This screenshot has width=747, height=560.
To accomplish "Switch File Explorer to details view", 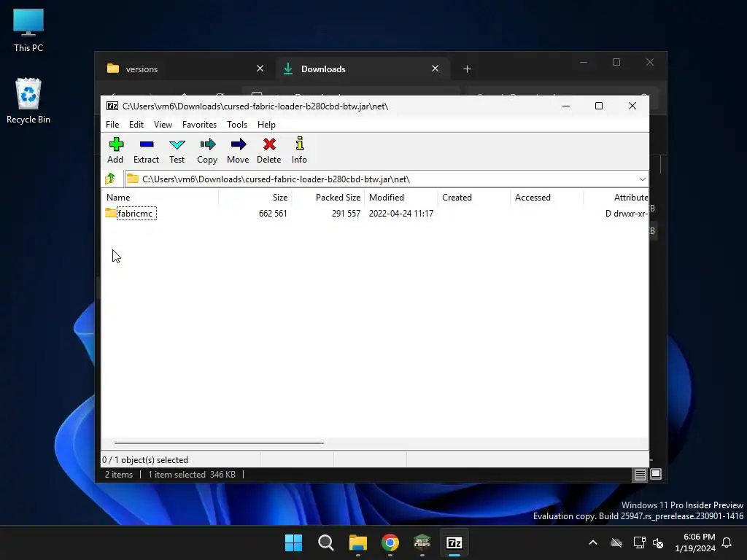I will point(640,474).
